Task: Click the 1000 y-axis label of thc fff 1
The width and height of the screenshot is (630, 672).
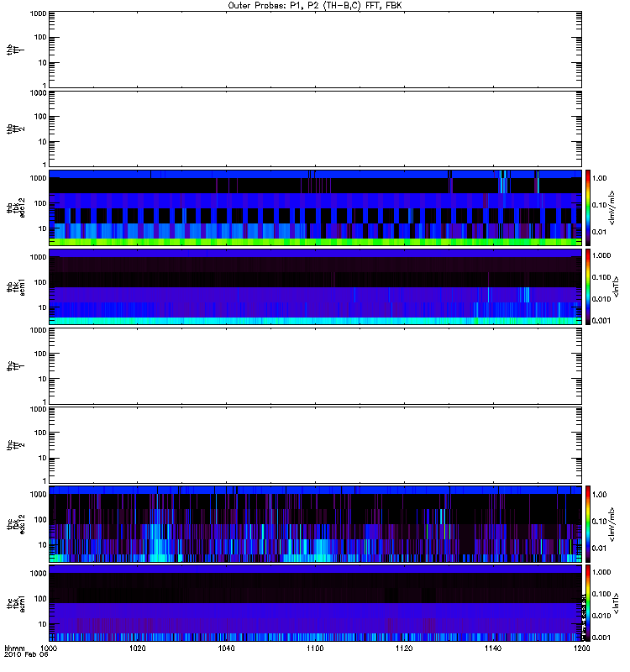Action: (38, 330)
